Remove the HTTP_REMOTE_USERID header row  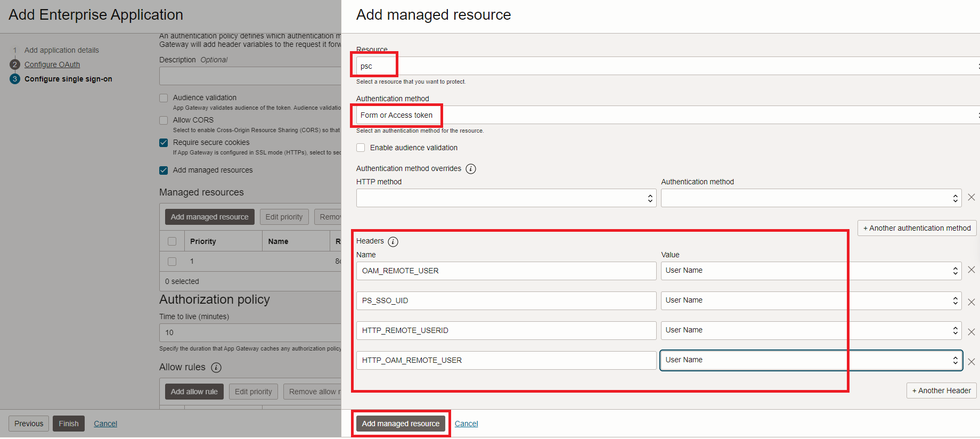[x=971, y=332]
